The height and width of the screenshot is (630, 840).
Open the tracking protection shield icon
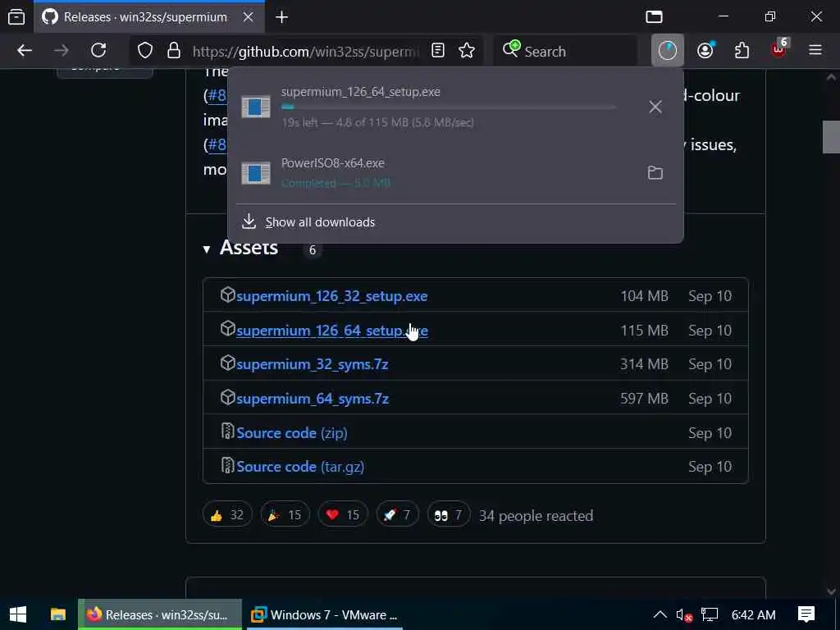pos(144,51)
